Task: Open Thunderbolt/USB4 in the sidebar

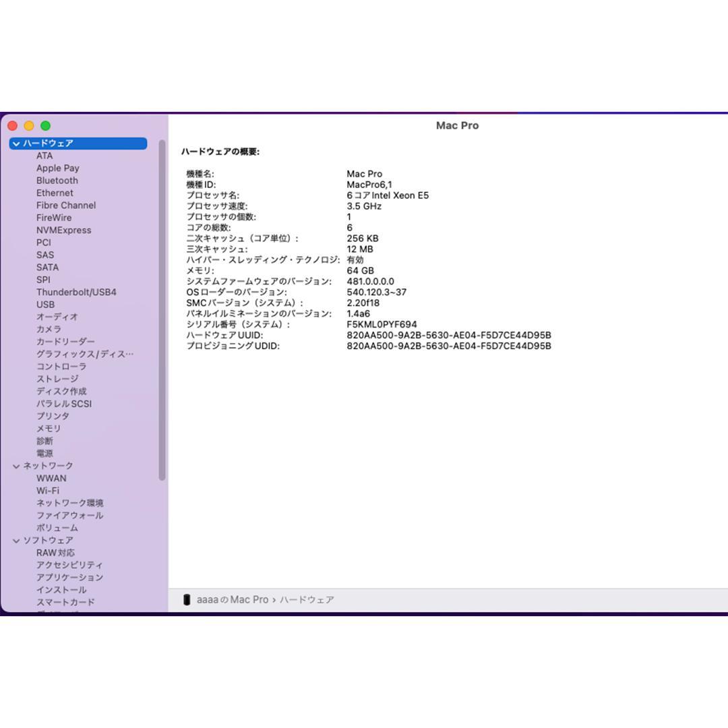Action: point(76,292)
